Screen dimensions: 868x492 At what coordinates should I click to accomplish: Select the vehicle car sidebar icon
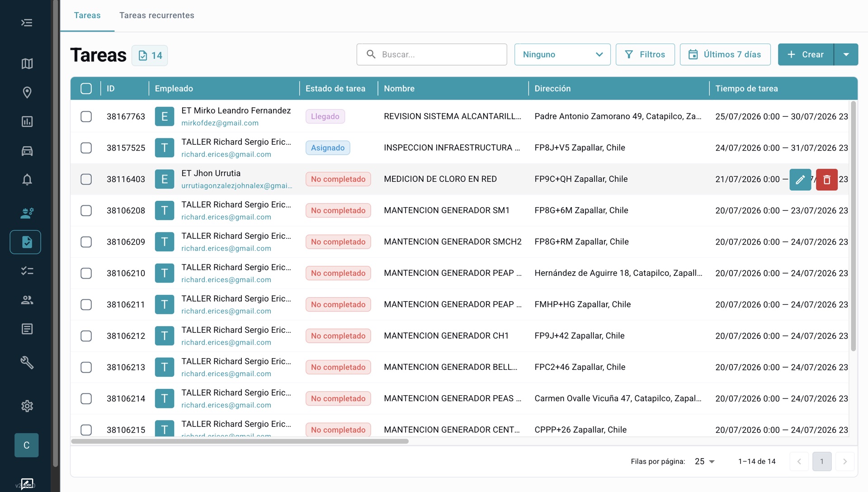[x=27, y=151]
